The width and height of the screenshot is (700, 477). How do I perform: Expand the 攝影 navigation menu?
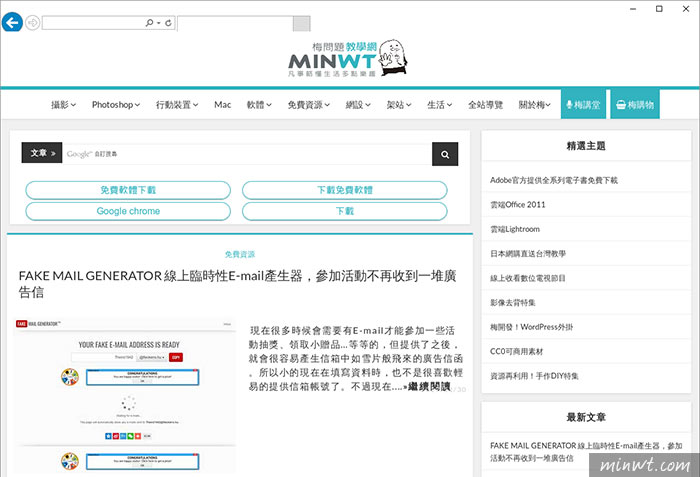[x=63, y=105]
